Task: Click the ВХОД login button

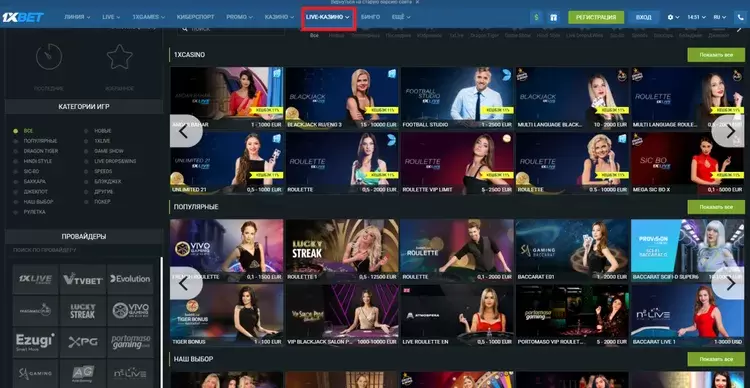Action: click(x=644, y=17)
